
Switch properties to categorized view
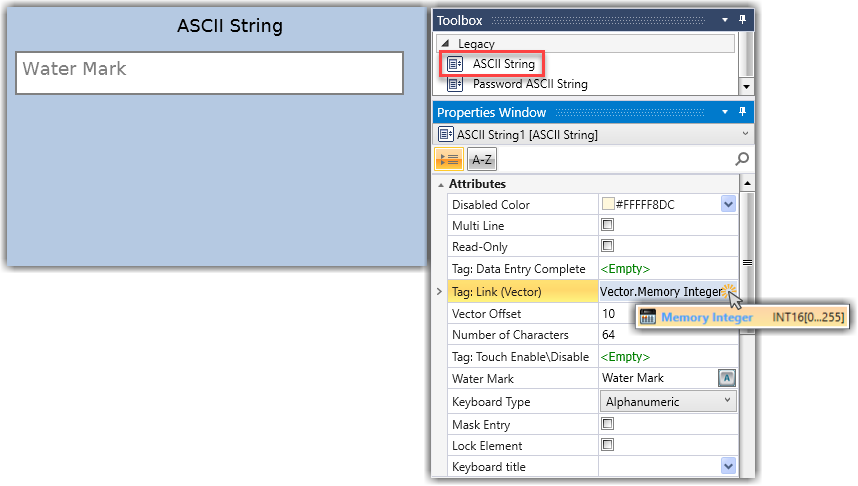click(448, 160)
